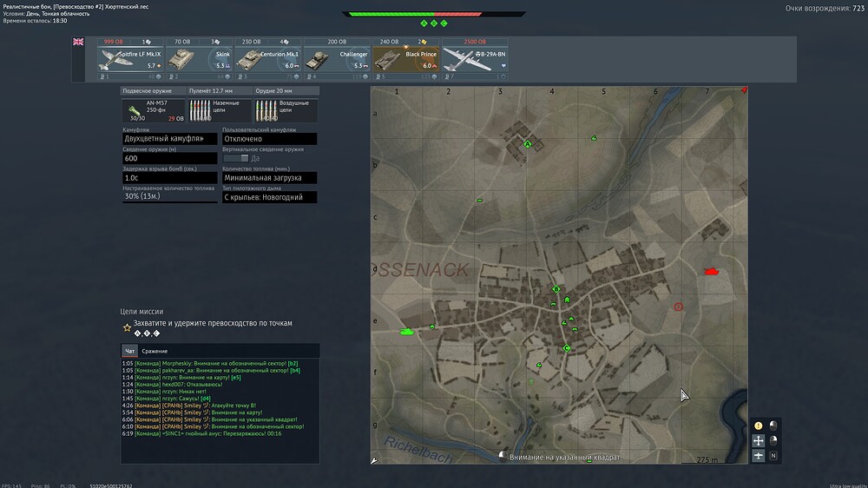Open Воздушные цели 20 mm belt selector
This screenshot has height=488, width=868.
coord(286,110)
